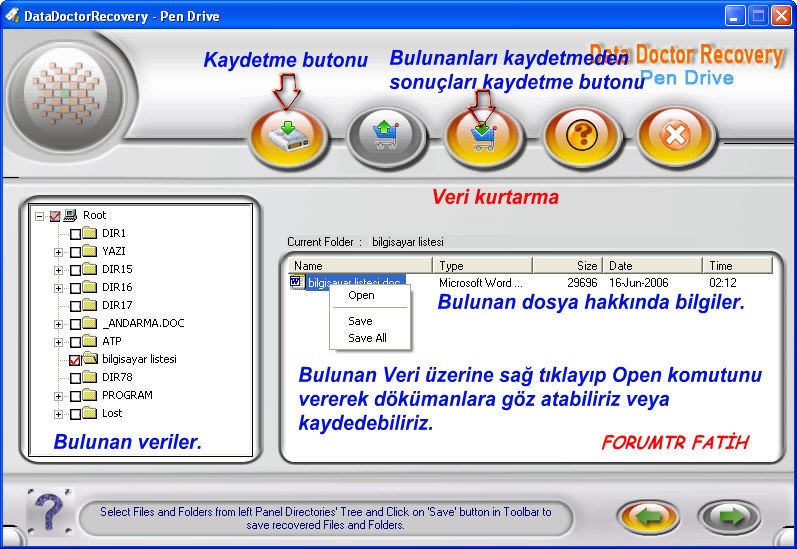Click the PROGRAM folder icon
797x549 pixels.
(x=90, y=395)
